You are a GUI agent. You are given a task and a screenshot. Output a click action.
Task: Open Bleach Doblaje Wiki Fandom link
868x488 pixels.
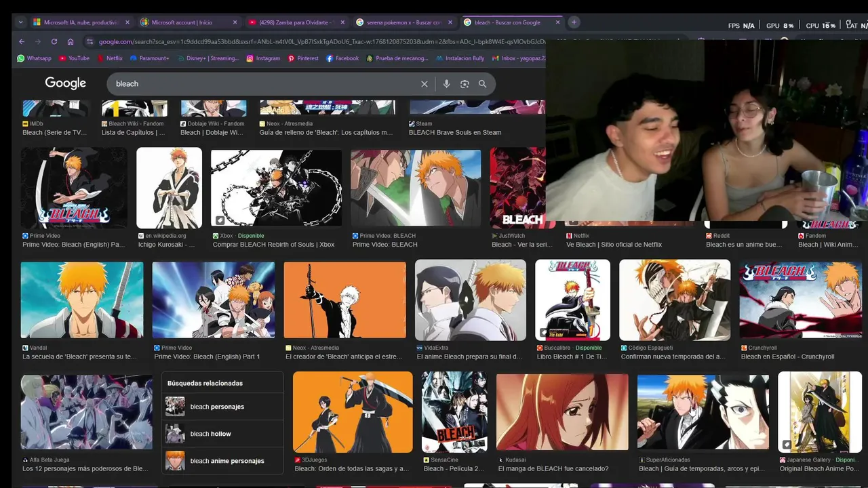pyautogui.click(x=213, y=133)
